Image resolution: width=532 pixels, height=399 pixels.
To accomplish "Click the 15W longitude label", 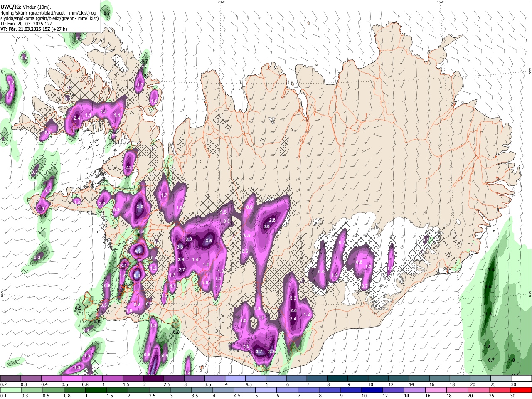I will [x=440, y=2].
